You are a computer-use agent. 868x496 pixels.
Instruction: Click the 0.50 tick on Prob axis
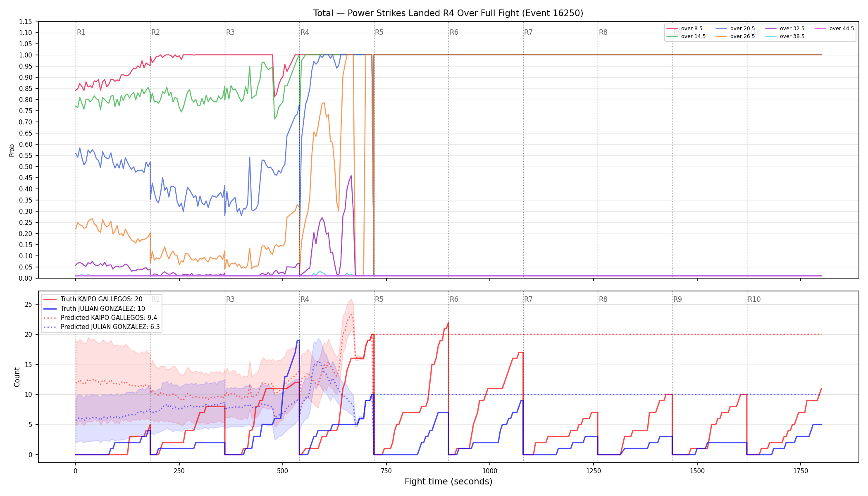pyautogui.click(x=26, y=167)
